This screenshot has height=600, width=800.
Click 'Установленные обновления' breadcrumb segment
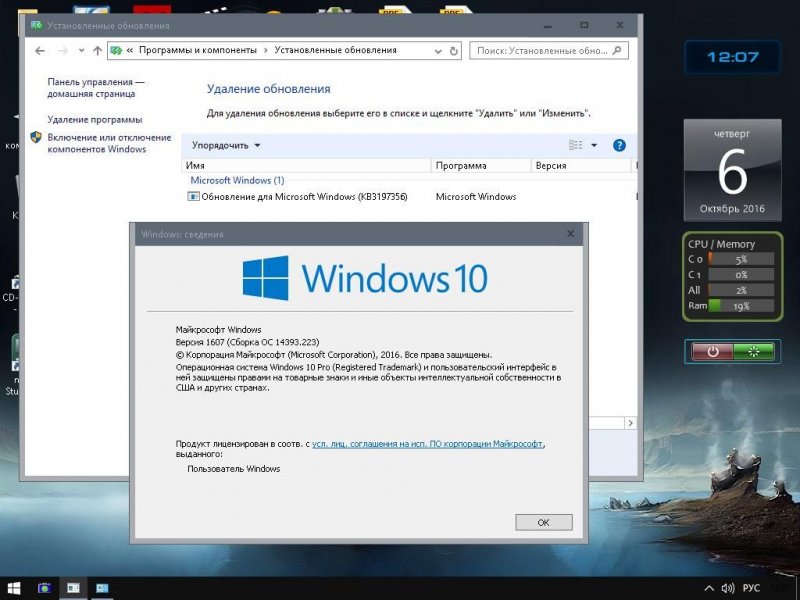pyautogui.click(x=335, y=50)
